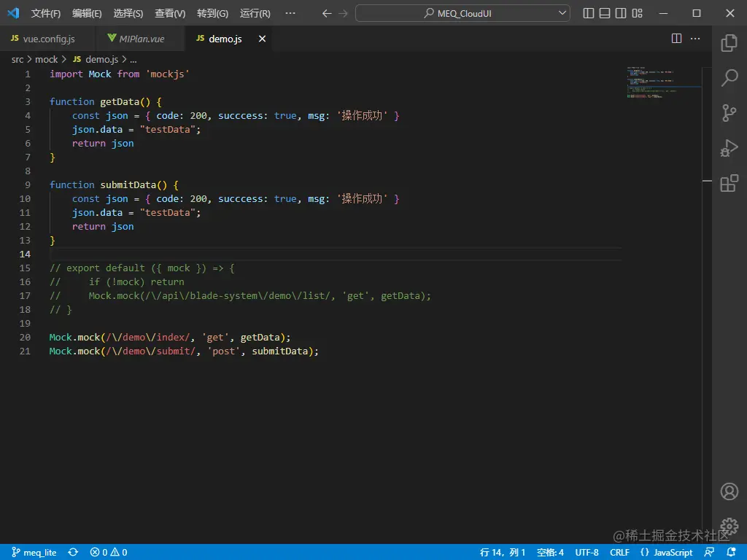Toggle the primary side bar layout icon
The height and width of the screenshot is (560, 747).
click(x=589, y=13)
